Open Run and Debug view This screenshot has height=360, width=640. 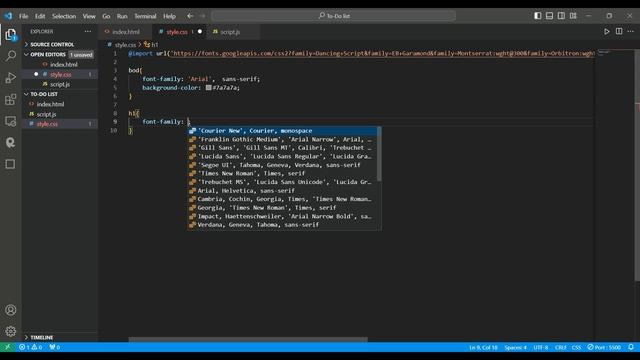click(x=11, y=78)
